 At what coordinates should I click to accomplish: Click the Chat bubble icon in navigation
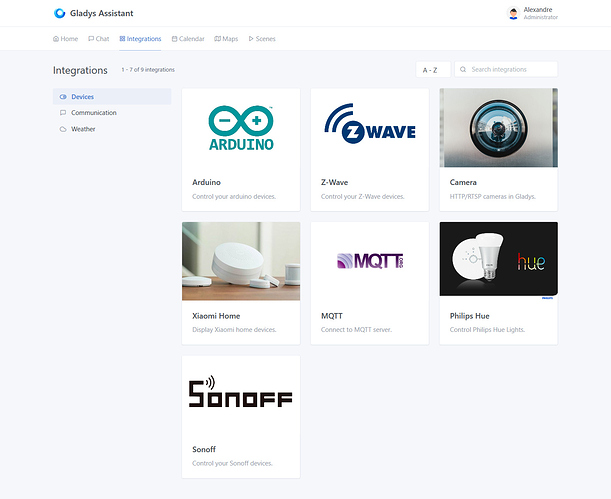click(x=91, y=39)
